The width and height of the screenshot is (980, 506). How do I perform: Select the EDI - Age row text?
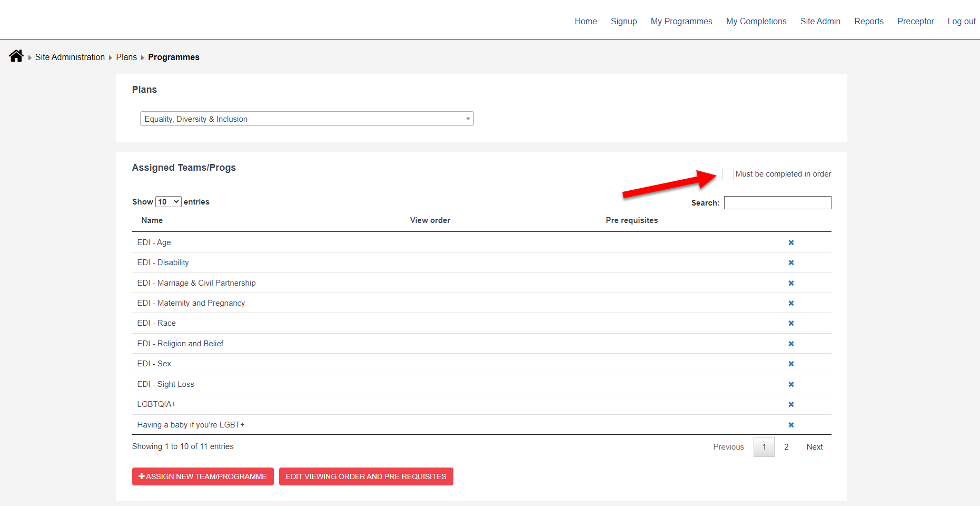pos(154,242)
